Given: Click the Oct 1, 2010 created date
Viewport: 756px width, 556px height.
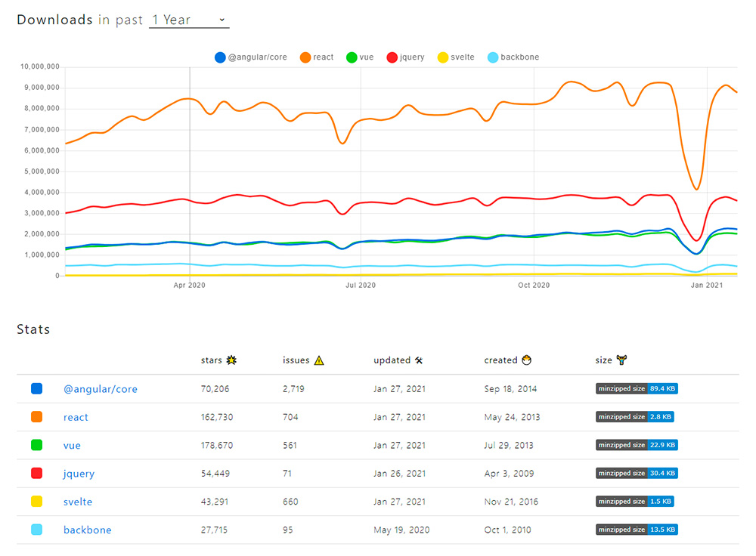Looking at the screenshot, I should pos(508,530).
